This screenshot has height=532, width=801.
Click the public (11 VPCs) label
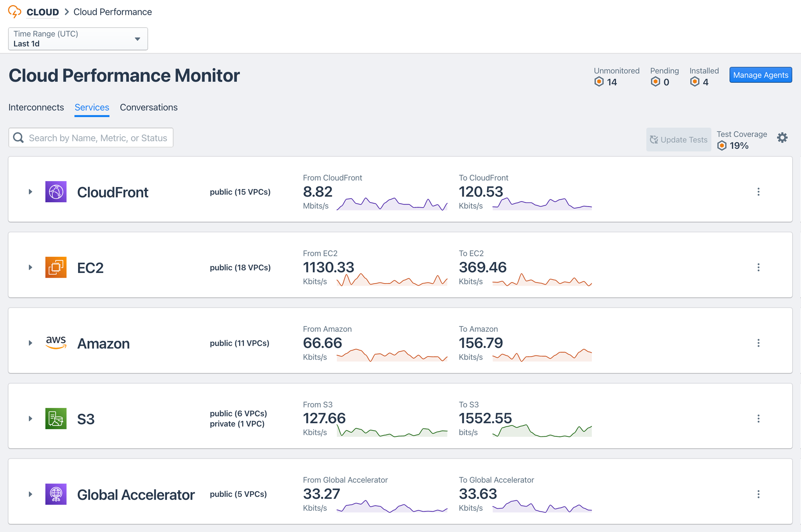(239, 343)
